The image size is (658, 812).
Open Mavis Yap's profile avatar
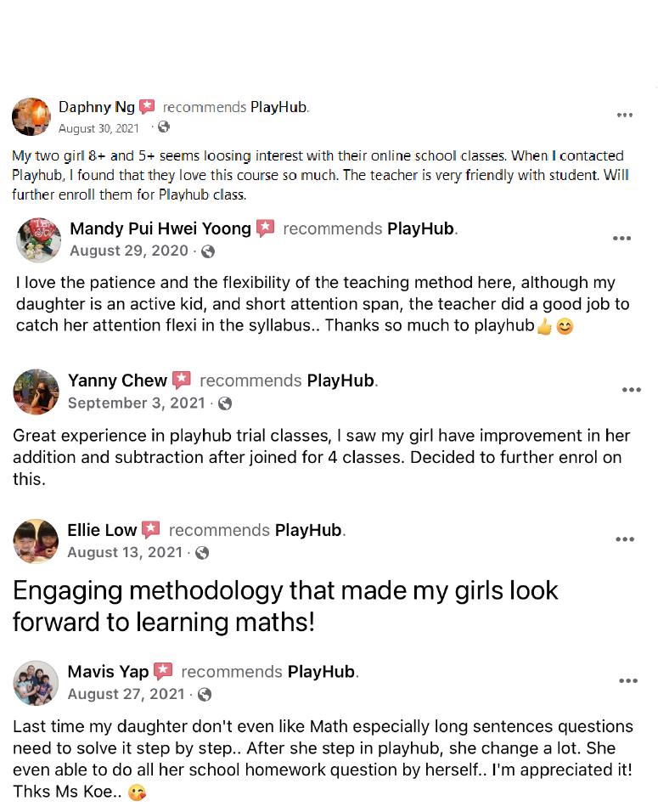(x=35, y=682)
